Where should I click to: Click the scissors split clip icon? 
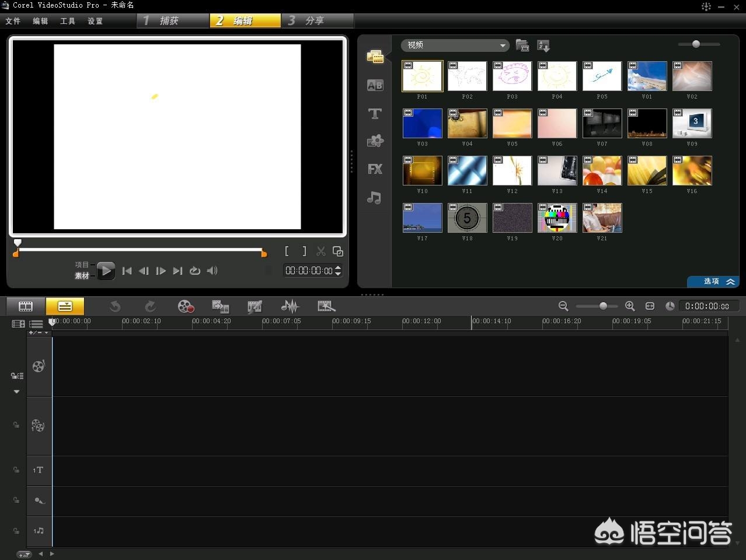321,251
